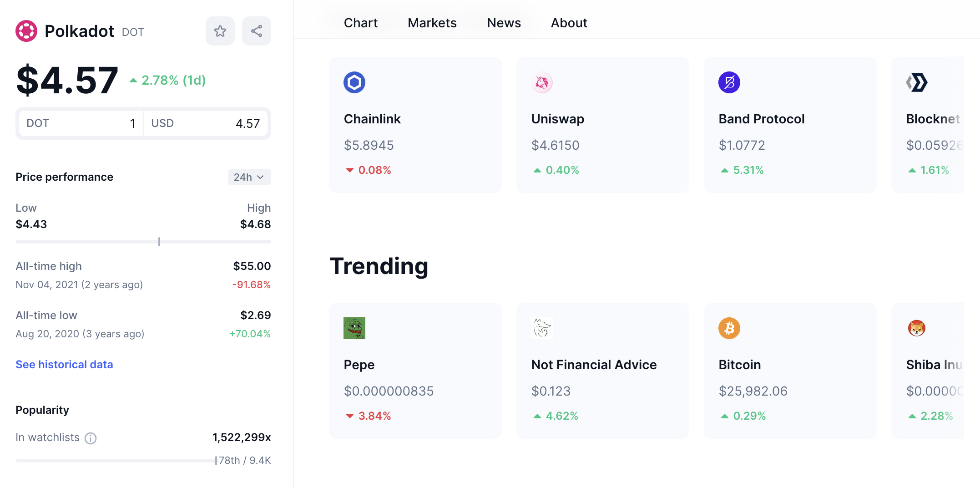The width and height of the screenshot is (980, 488).
Task: Click Band Protocol price $1.0772
Action: 742,145
